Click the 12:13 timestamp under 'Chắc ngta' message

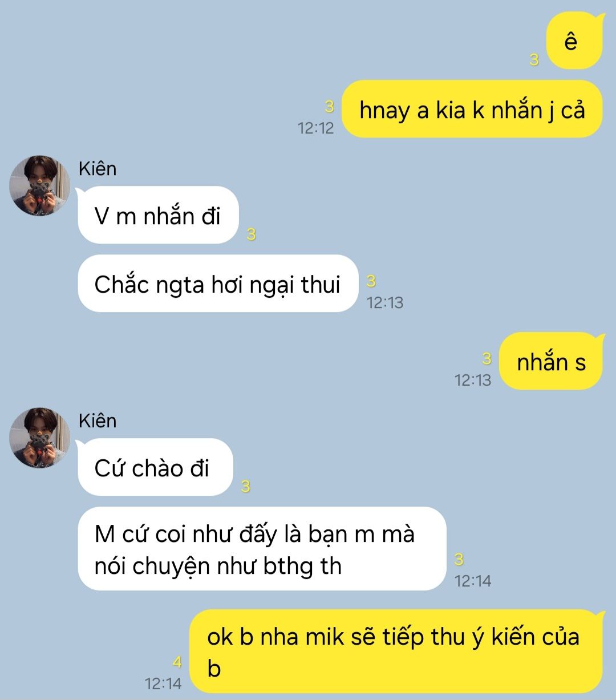coord(385,302)
